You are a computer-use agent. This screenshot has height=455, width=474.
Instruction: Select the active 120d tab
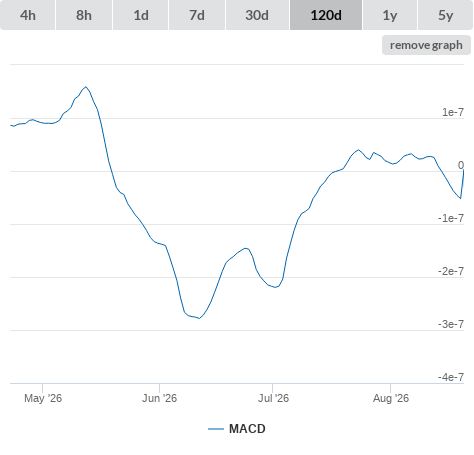[326, 15]
